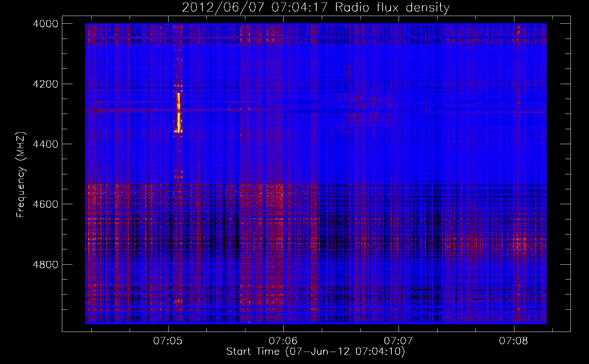Select the 4800 frequency axis label
589x364 pixels.
(46, 264)
